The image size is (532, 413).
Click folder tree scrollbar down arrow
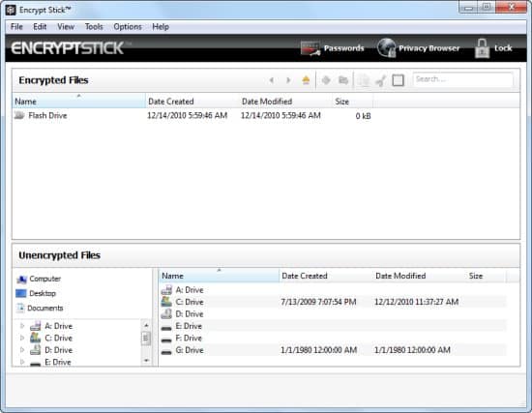146,360
